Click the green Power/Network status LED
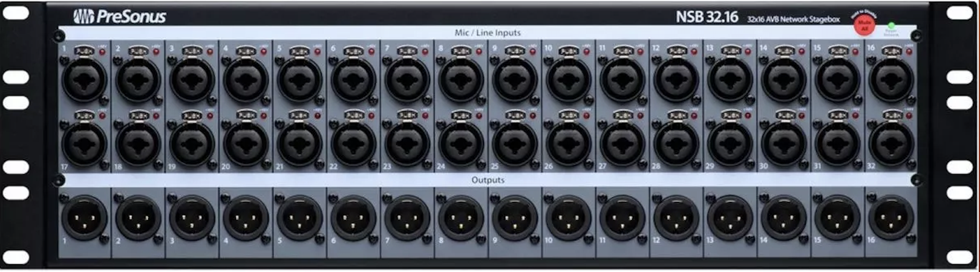The image size is (980, 272). coord(891,25)
